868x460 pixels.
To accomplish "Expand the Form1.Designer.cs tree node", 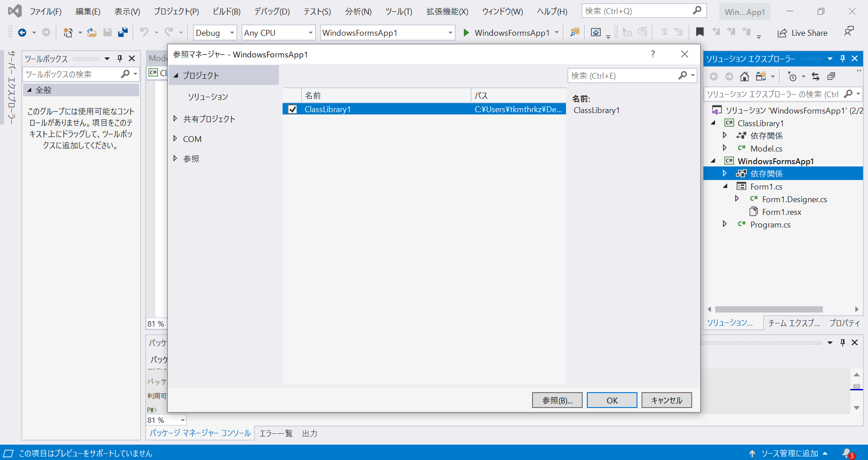I will 737,199.
